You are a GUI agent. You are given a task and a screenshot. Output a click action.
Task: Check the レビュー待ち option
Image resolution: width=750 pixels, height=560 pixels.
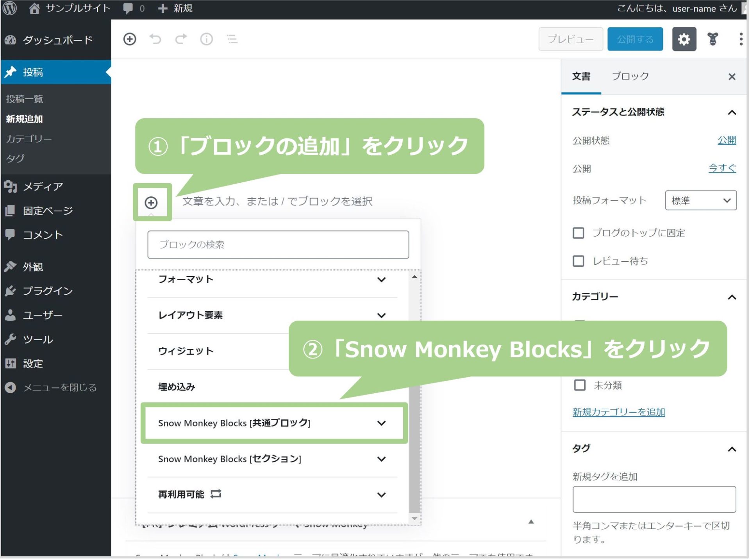[x=578, y=261]
